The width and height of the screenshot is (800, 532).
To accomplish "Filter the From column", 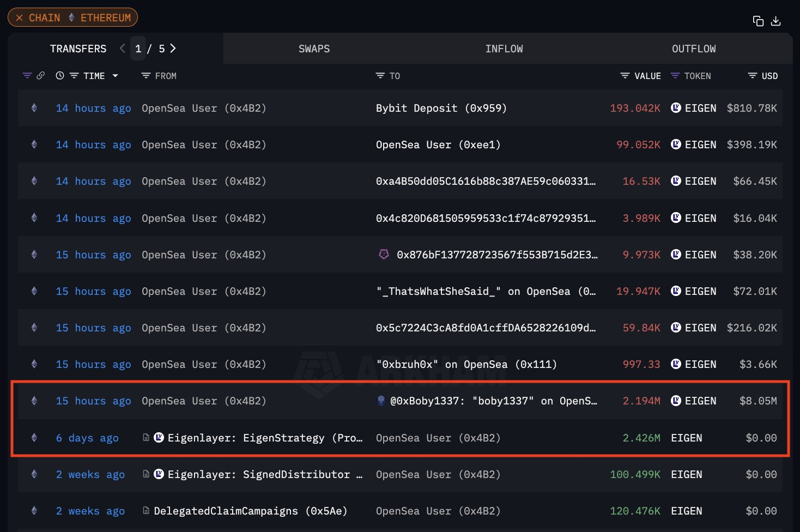I will (146, 76).
